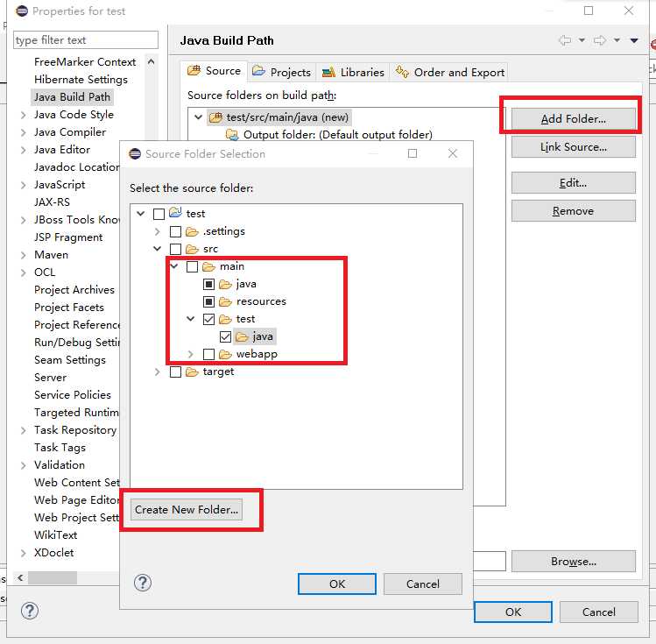This screenshot has height=644, width=656.
Task: Click the Back navigation arrow icon
Action: (565, 40)
